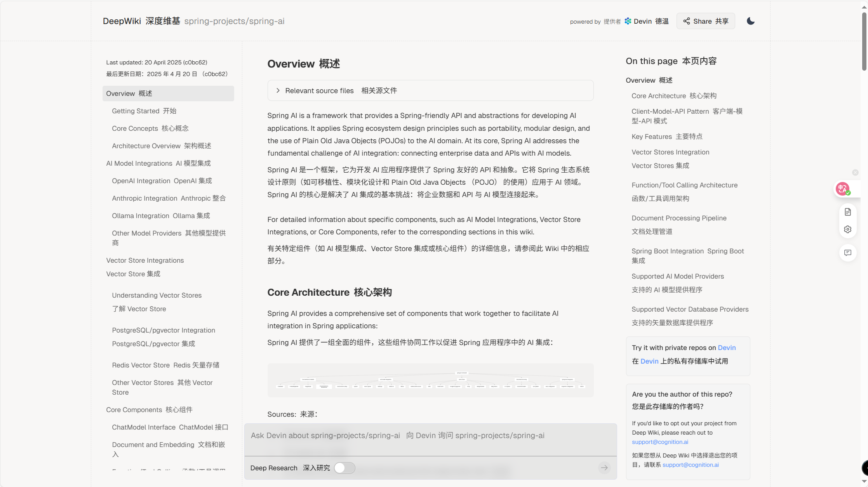Click spring-projects/spring-ai repo title
Image resolution: width=868 pixels, height=487 pixels.
point(234,21)
